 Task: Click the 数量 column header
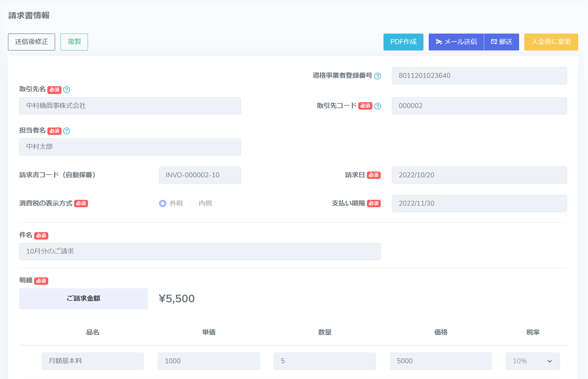(325, 332)
